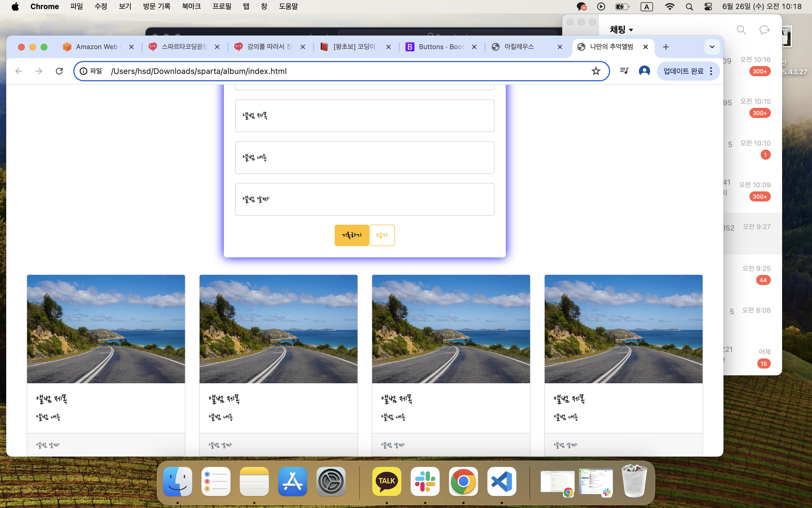Open the 채팅 dropdown in KakaoTalk window
This screenshot has width=812, height=508.
pyautogui.click(x=621, y=30)
